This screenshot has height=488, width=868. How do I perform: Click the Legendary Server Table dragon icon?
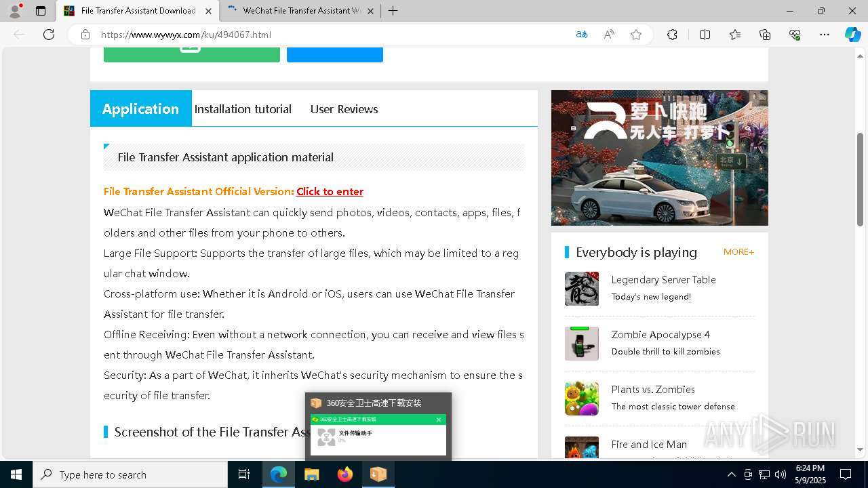pyautogui.click(x=582, y=289)
